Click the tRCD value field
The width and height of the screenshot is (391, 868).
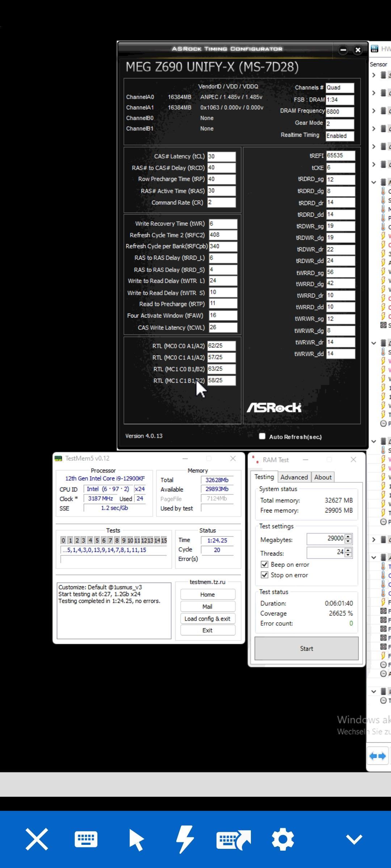coord(222,168)
